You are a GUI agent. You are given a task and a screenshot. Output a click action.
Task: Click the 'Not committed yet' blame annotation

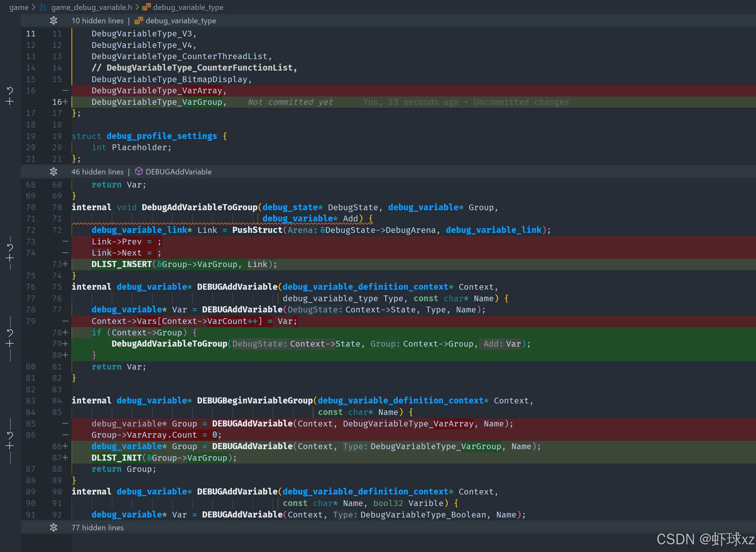(290, 102)
